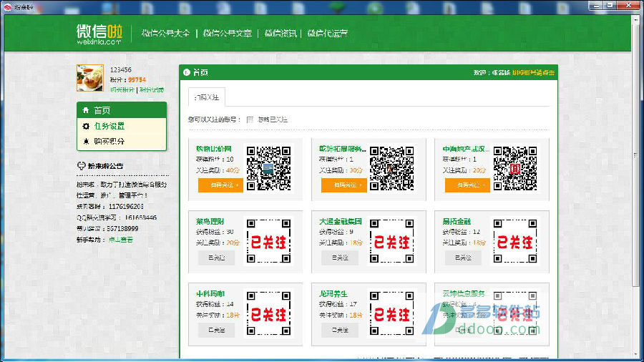Open 任务设置 with the gear icon
644x362 pixels.
[122, 126]
